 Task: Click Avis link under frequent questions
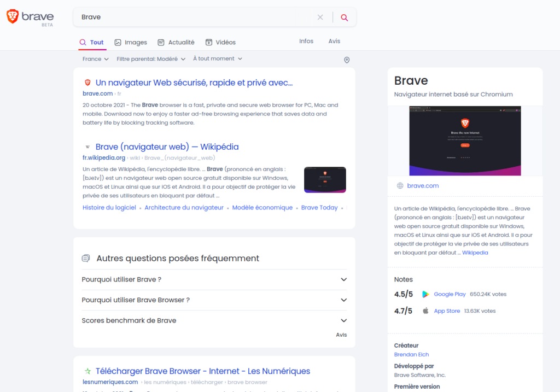click(341, 335)
